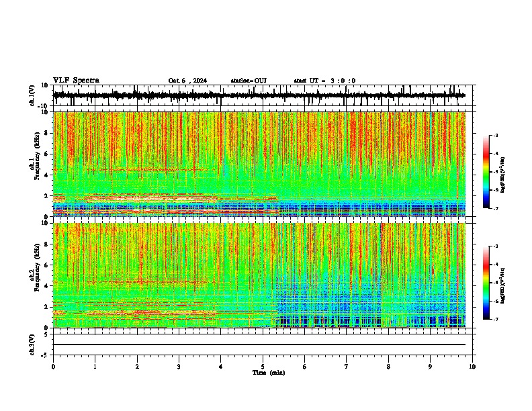Click the date 'Oct. 6, 2024'
The image size is (532, 411).
[187, 81]
